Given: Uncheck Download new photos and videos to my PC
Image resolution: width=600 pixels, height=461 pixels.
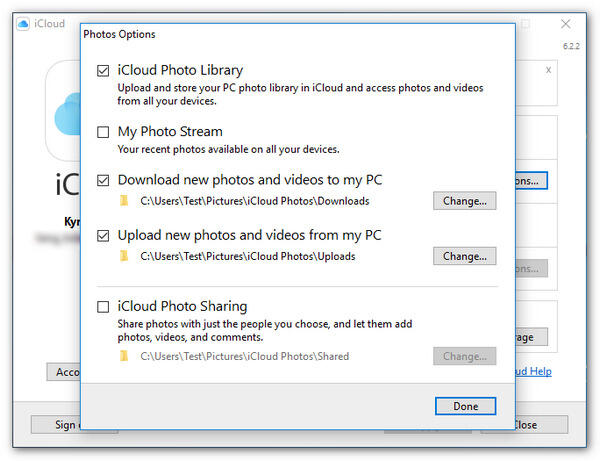Looking at the screenshot, I should click(104, 181).
